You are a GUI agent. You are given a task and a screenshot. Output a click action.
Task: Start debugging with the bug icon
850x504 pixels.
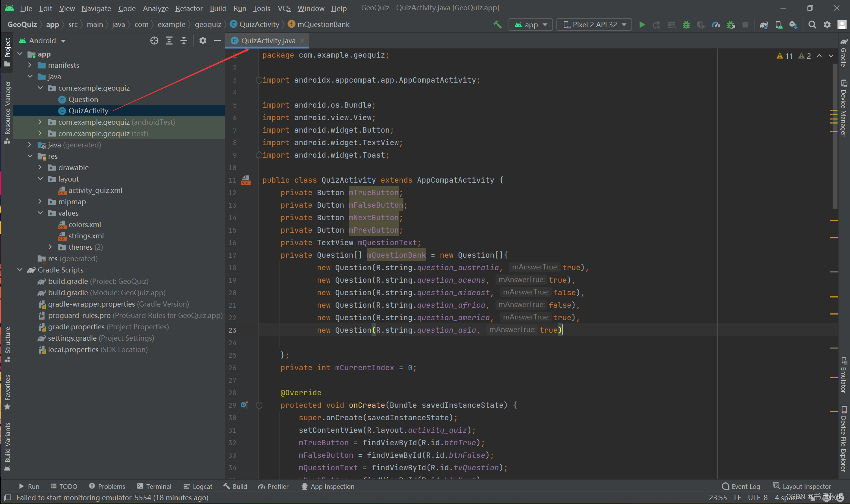[x=686, y=25]
